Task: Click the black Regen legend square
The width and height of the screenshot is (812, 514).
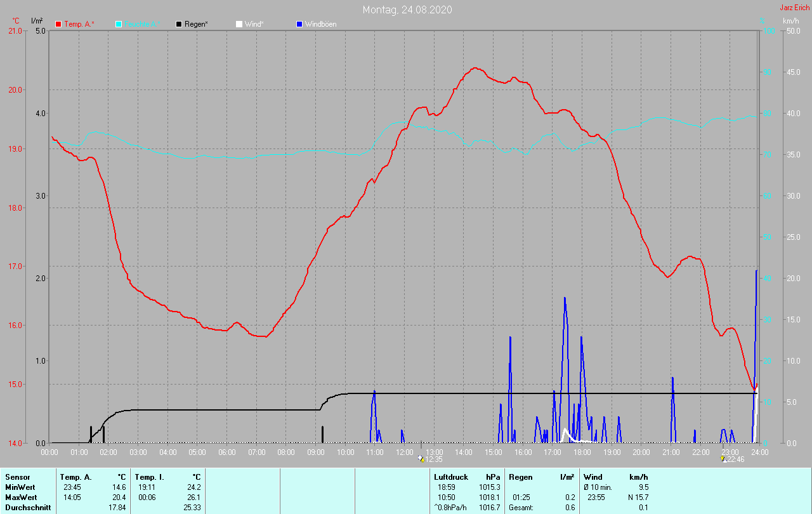Action: [x=179, y=24]
